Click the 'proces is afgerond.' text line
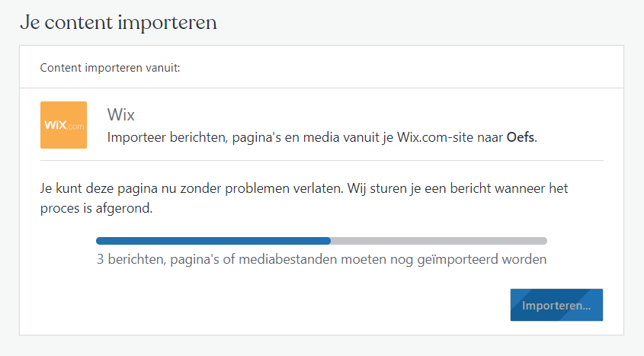 [97, 208]
